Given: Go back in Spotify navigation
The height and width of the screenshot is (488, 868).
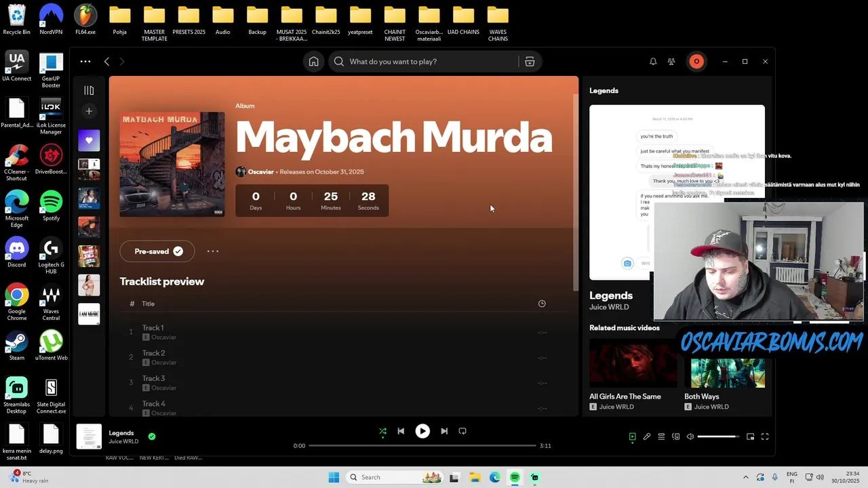Looking at the screenshot, I should coord(106,62).
